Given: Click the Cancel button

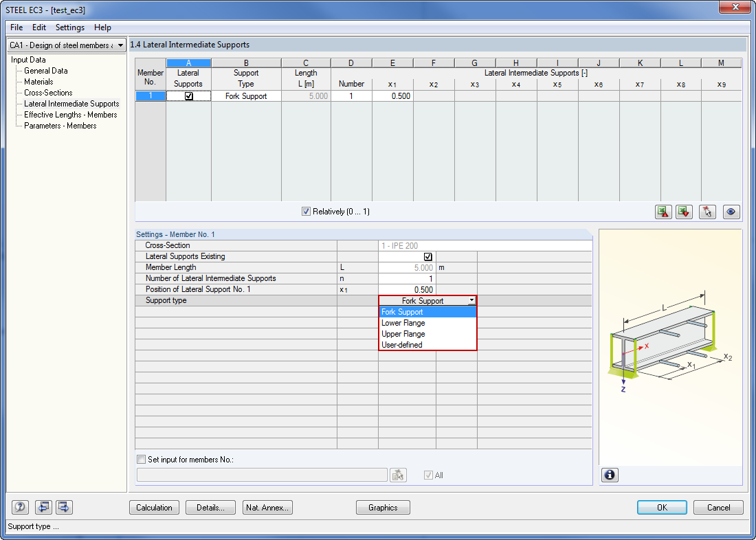Looking at the screenshot, I should point(718,507).
